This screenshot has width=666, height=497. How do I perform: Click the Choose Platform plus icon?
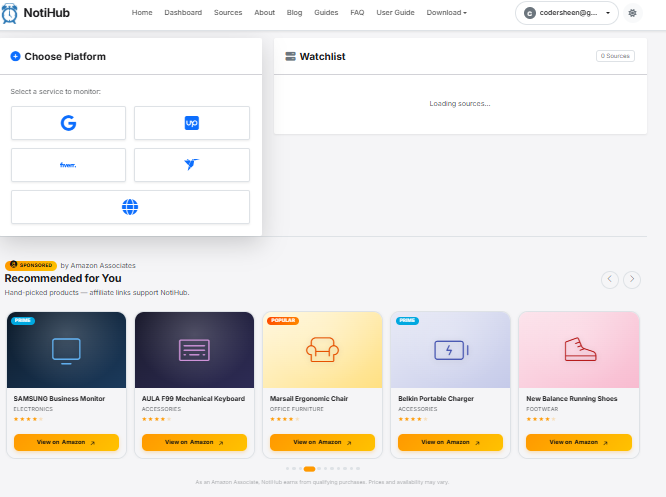[15, 56]
